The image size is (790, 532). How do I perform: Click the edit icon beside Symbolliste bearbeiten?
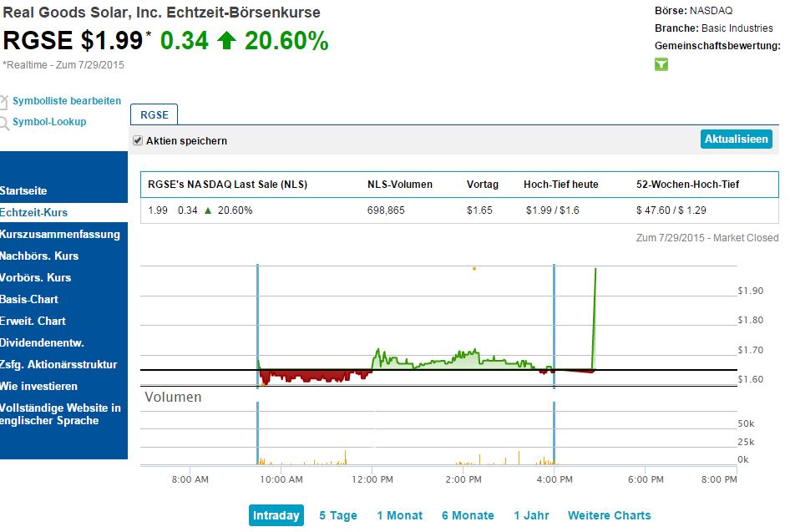(3, 102)
